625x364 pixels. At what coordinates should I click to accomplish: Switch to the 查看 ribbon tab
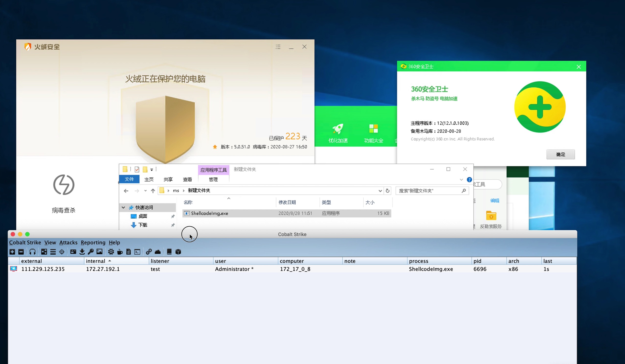(x=187, y=179)
